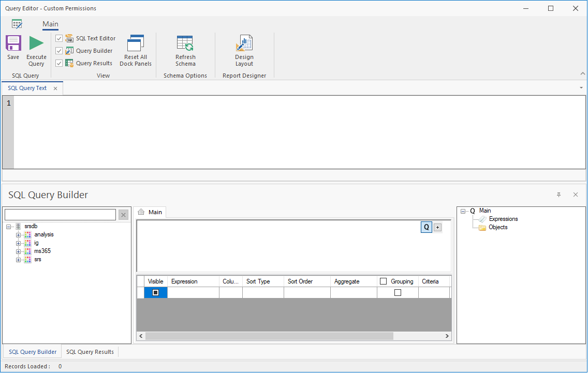Toggle the Query Builder view checkbox
Image resolution: width=588 pixels, height=373 pixels.
coord(59,51)
